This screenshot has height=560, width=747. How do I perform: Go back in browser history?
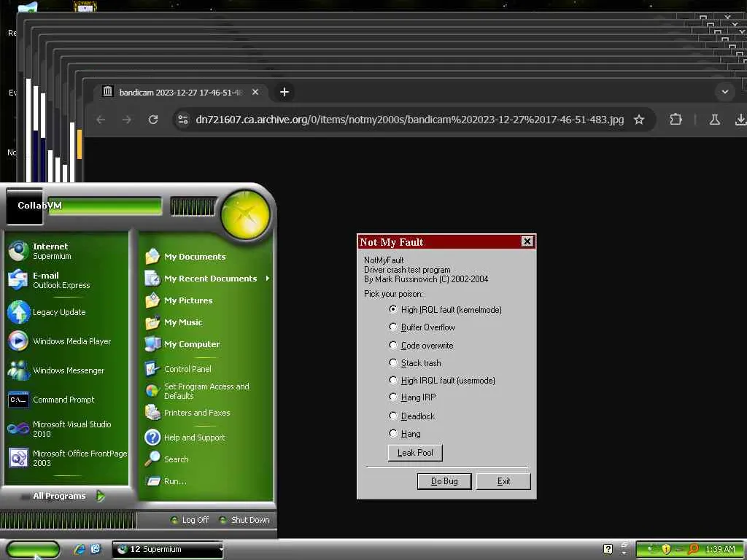tap(101, 120)
